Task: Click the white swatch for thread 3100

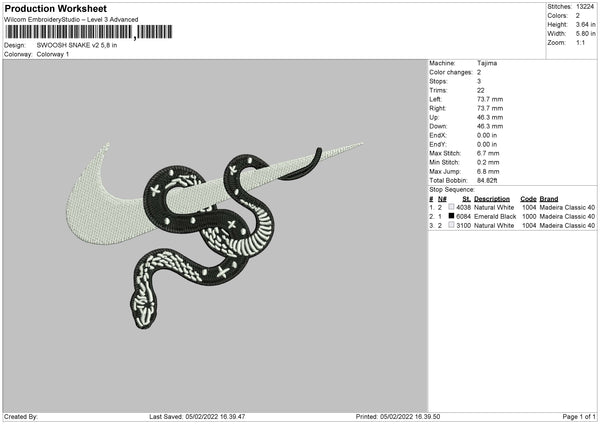Action: 451,225
